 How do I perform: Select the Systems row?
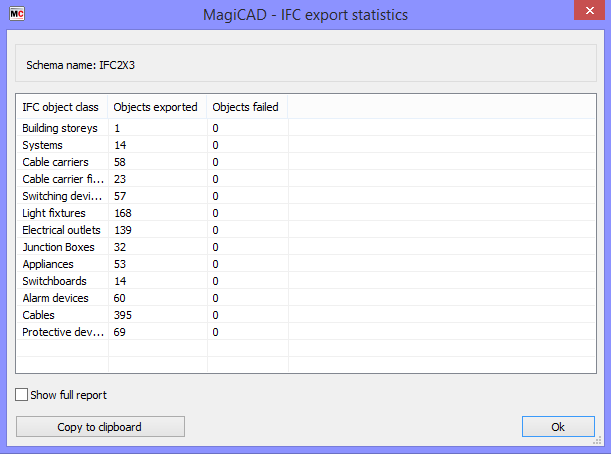306,145
